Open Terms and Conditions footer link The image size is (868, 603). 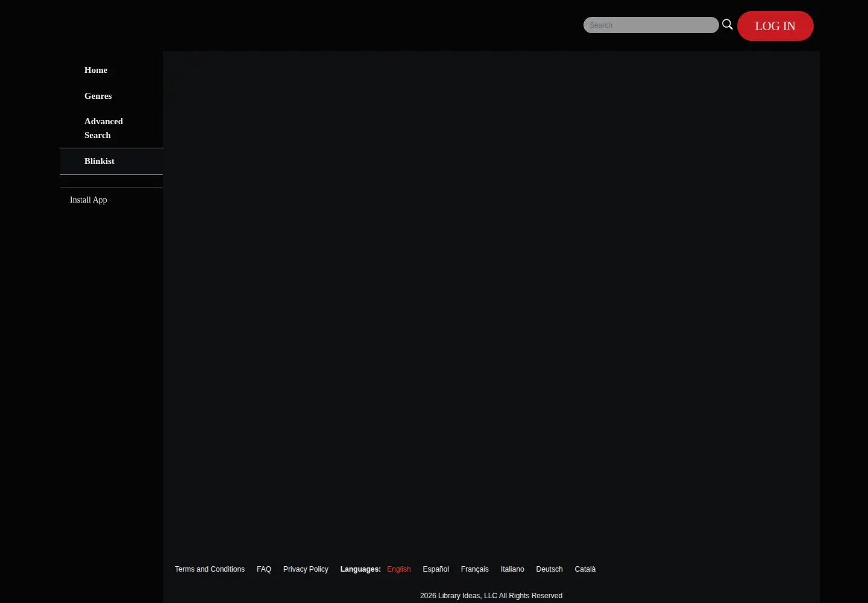tap(210, 569)
